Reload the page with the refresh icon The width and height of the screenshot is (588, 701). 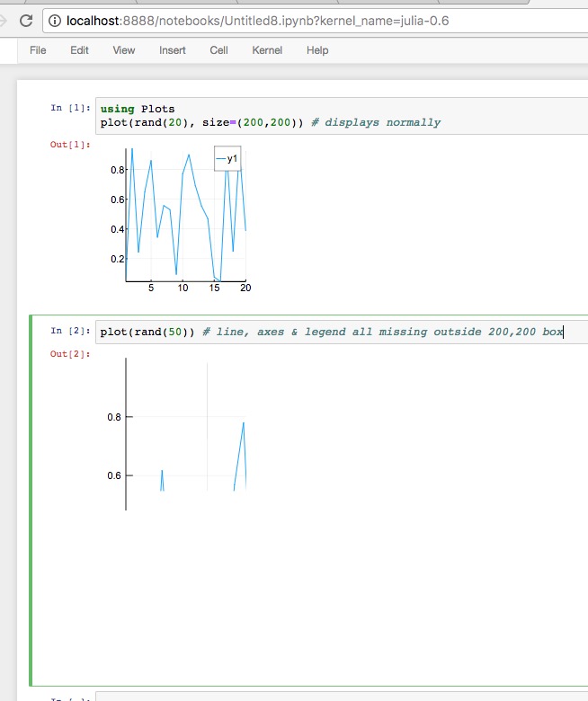(x=26, y=21)
